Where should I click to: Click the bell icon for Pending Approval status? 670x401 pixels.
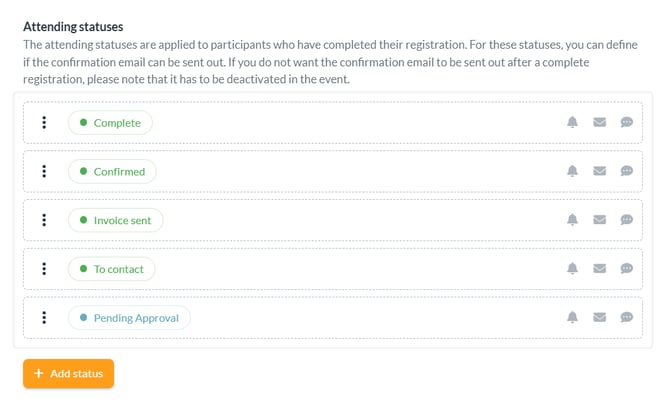[572, 317]
